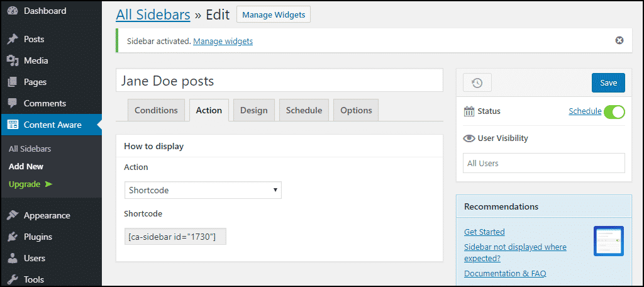Open the Schedule link beside Status
The height and width of the screenshot is (287, 644).
point(585,111)
